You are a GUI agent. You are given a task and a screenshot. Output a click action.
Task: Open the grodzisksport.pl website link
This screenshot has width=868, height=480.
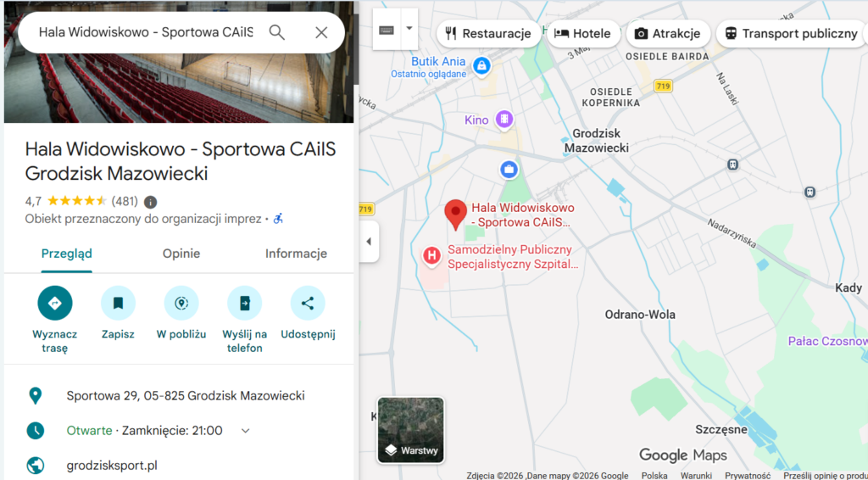click(112, 465)
